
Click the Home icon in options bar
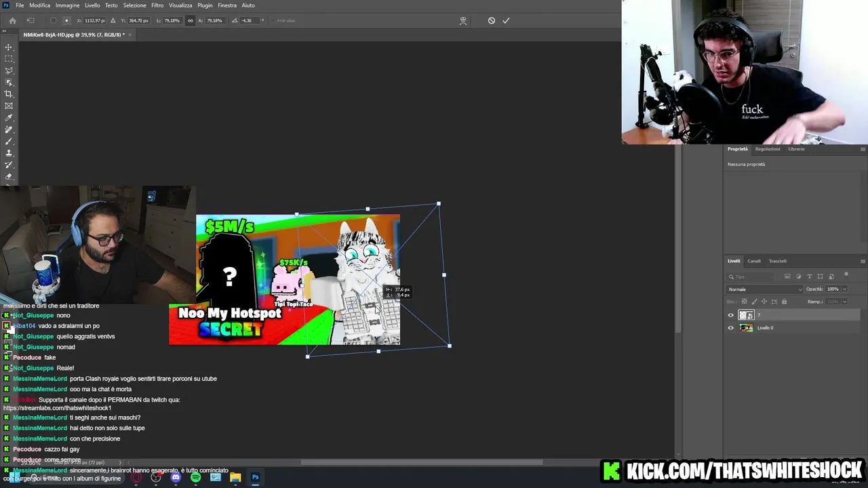[x=12, y=20]
